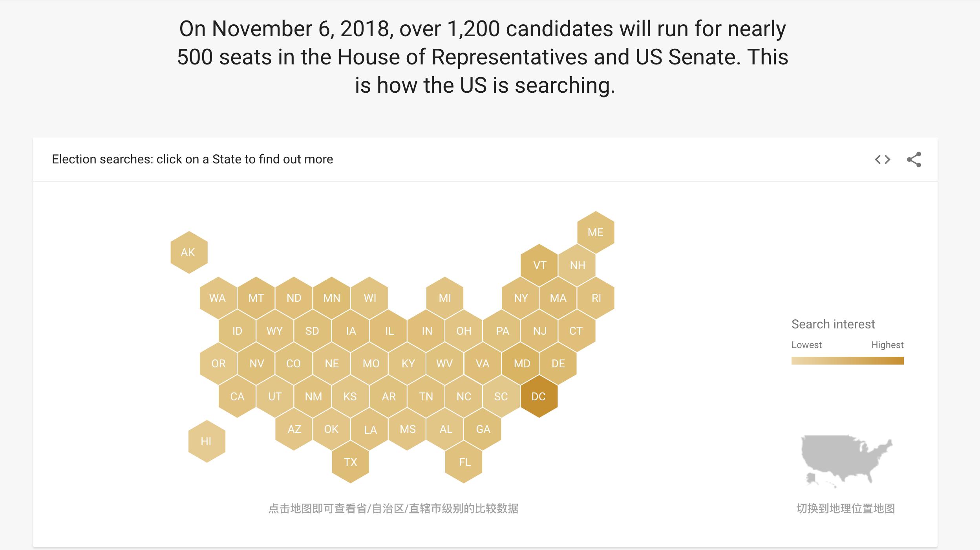Select the DC hexagon

click(x=539, y=396)
